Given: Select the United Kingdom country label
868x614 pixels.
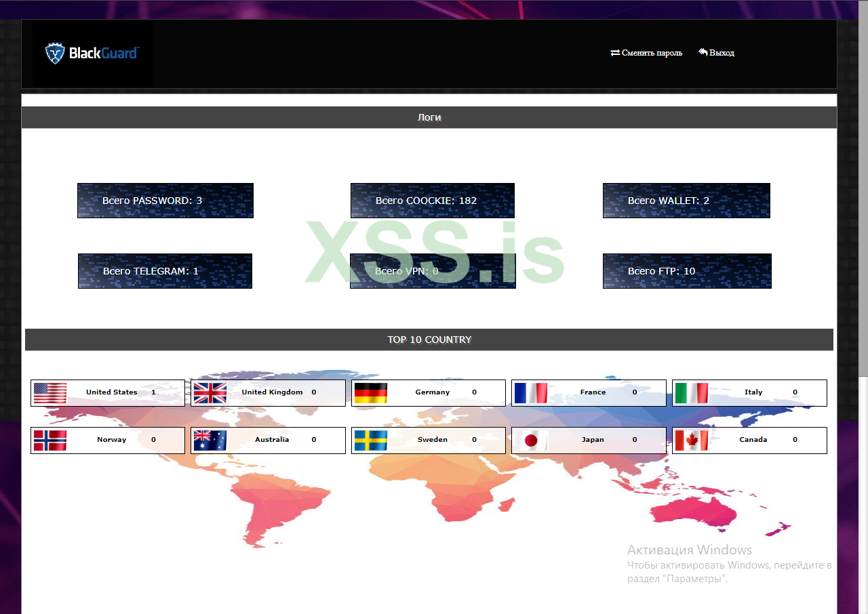Looking at the screenshot, I should [x=272, y=392].
